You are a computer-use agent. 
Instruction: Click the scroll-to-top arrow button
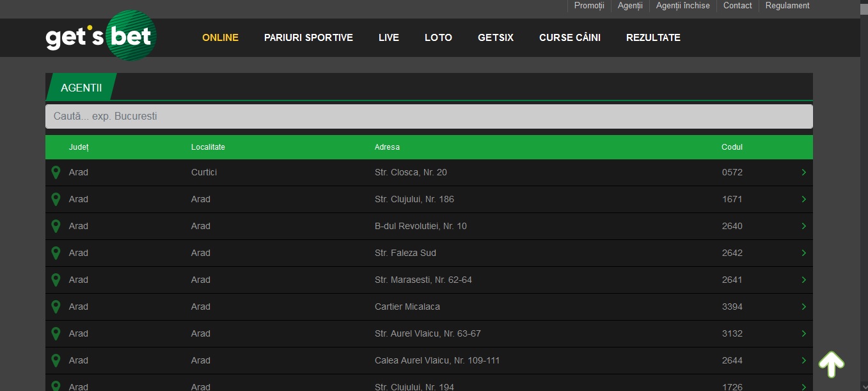(832, 364)
